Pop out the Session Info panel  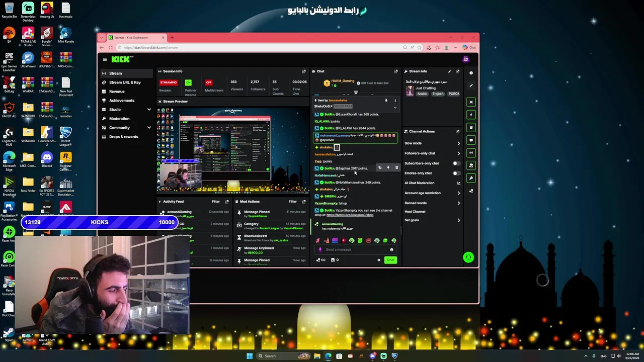303,71
